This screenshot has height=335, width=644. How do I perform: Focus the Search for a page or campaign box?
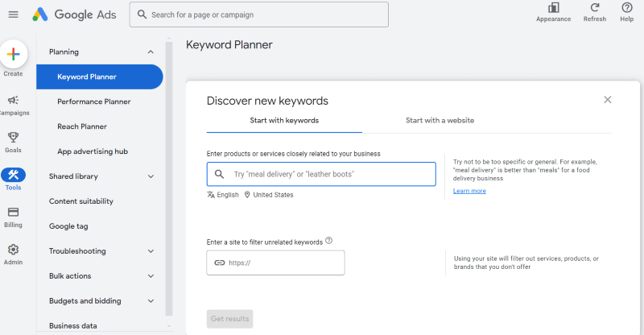pyautogui.click(x=258, y=14)
